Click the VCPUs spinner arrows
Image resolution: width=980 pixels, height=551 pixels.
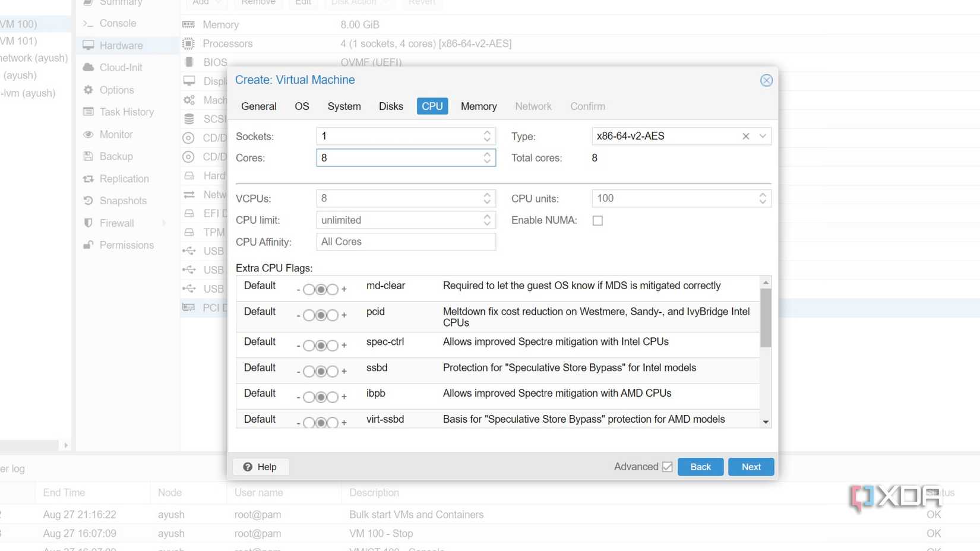(487, 198)
